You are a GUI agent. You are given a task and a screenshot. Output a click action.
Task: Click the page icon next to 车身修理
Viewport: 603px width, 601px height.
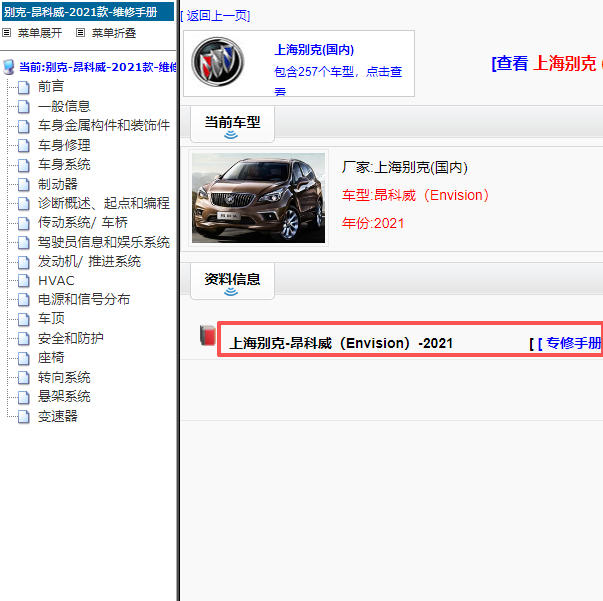point(23,145)
